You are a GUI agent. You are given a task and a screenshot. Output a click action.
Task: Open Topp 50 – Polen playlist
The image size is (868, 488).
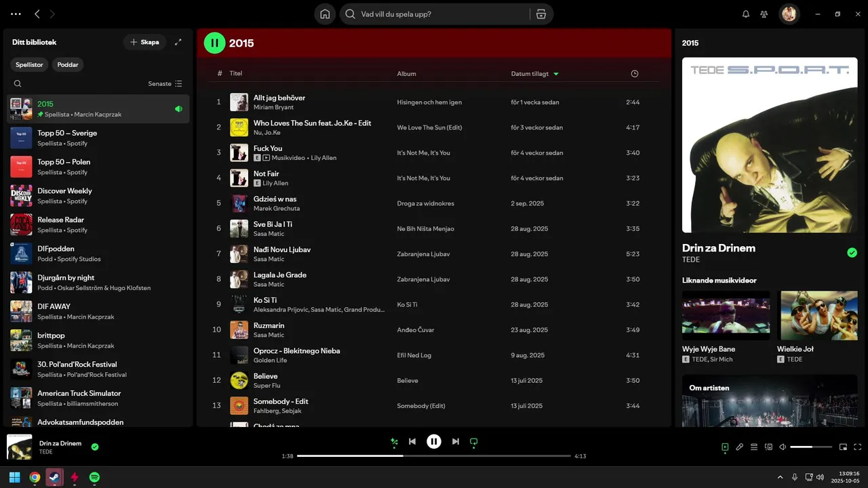(x=98, y=167)
